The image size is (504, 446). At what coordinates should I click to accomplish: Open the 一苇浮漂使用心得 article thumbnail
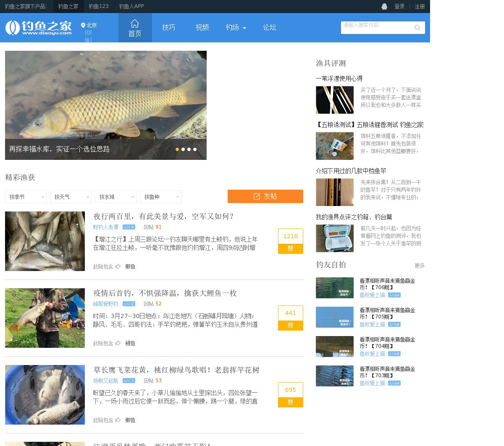335,100
